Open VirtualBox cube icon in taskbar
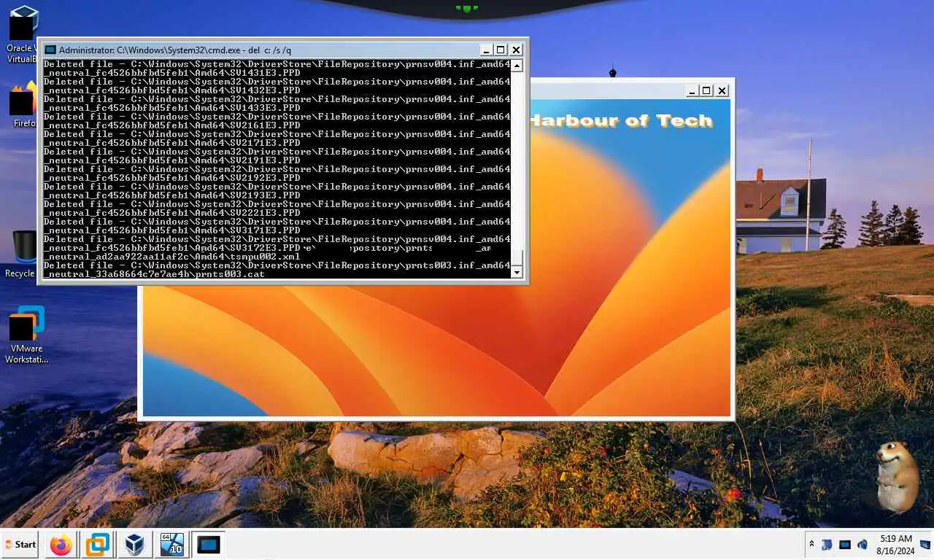The height and width of the screenshot is (560, 934). (x=135, y=545)
